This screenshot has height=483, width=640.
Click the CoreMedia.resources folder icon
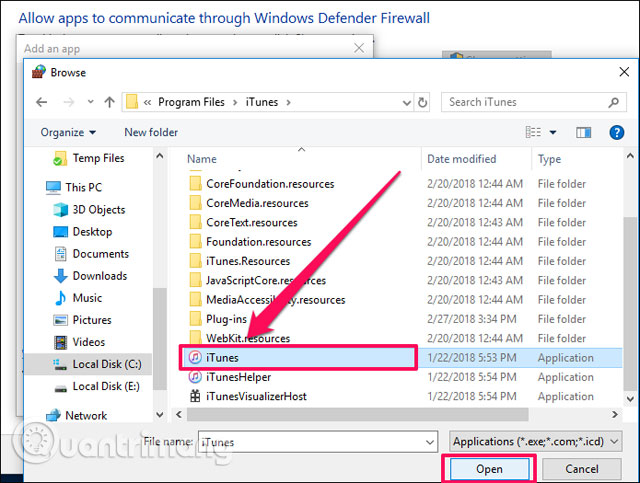(x=196, y=203)
